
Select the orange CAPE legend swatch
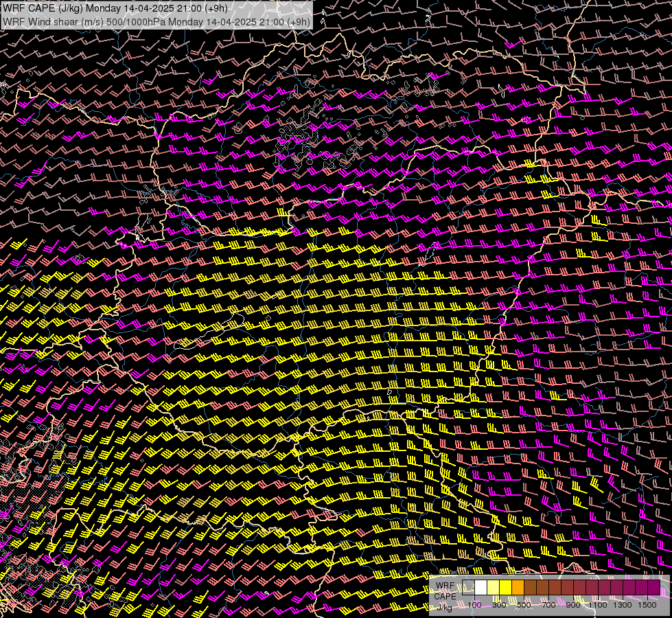518,587
